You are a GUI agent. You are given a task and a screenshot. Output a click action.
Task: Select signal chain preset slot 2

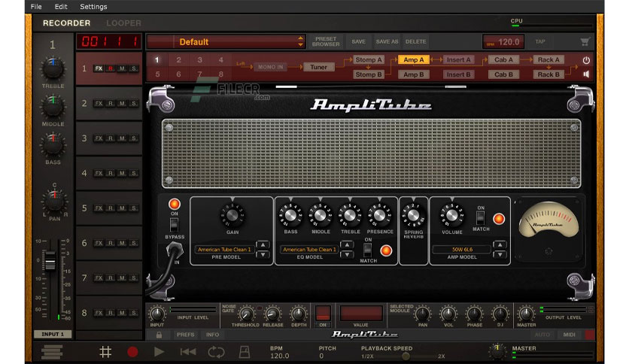pyautogui.click(x=178, y=59)
